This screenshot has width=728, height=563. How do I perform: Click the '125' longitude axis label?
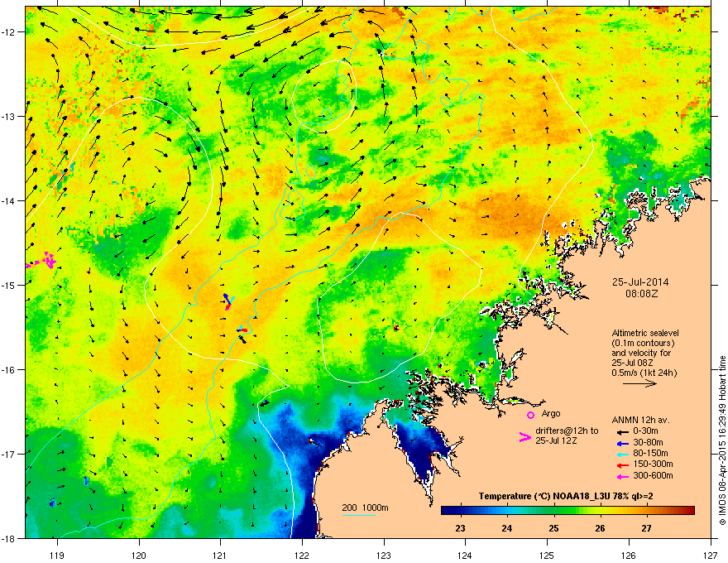(547, 555)
